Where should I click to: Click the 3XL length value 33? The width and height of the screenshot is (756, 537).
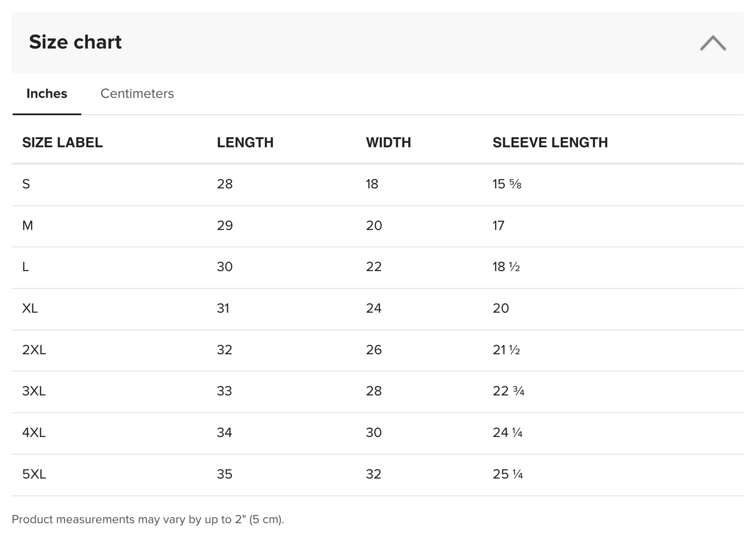pyautogui.click(x=224, y=391)
